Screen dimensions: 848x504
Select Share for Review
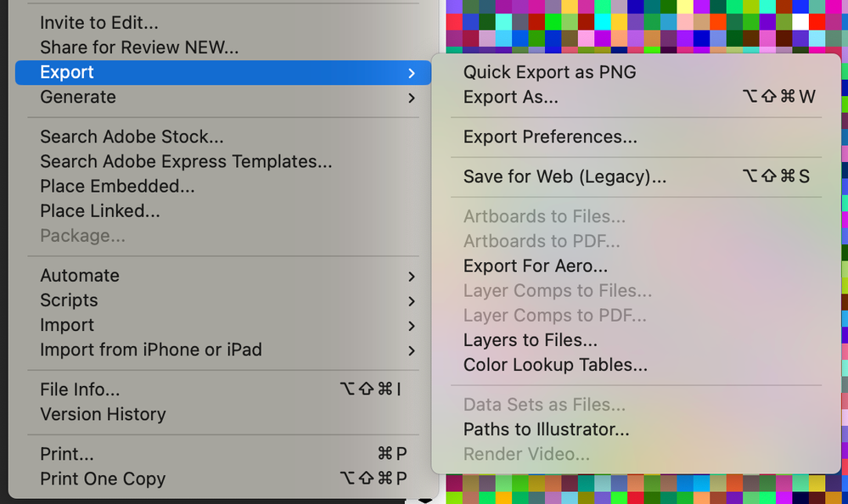(x=139, y=48)
